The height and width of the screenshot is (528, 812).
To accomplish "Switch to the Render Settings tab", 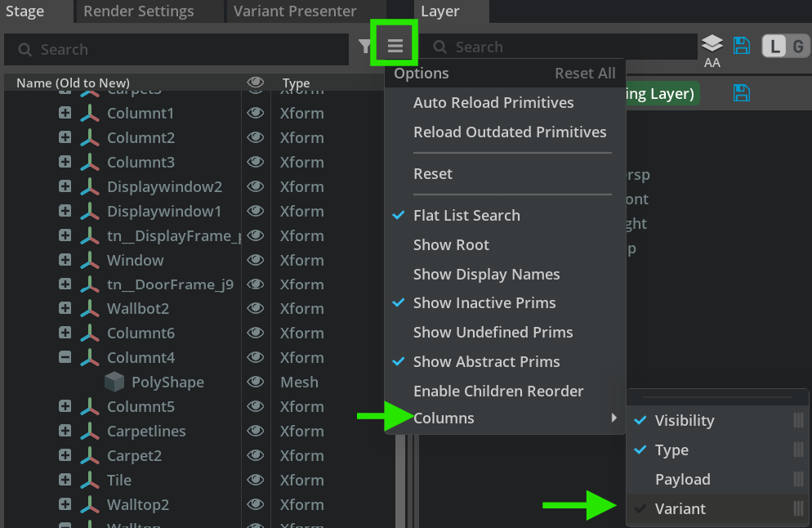I will pos(139,11).
